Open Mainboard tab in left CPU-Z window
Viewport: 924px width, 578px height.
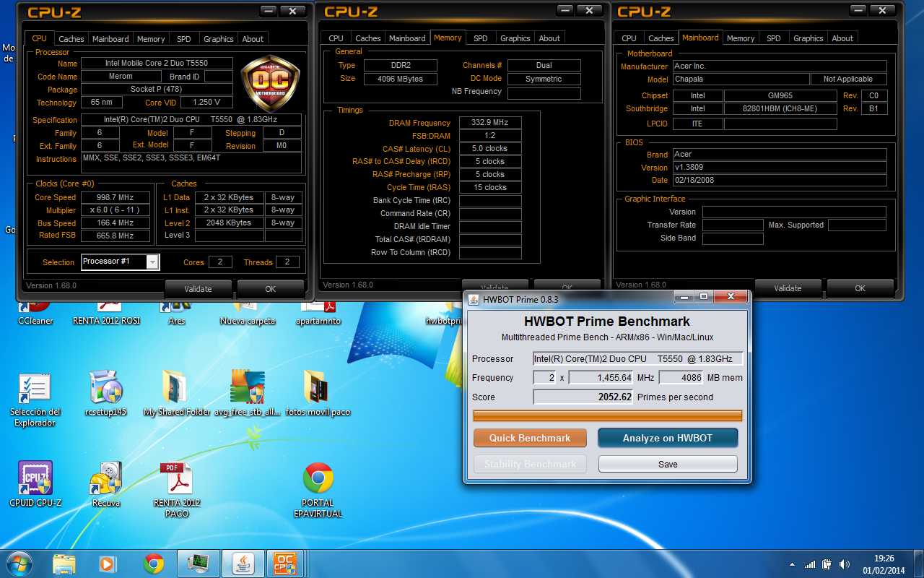tap(110, 39)
